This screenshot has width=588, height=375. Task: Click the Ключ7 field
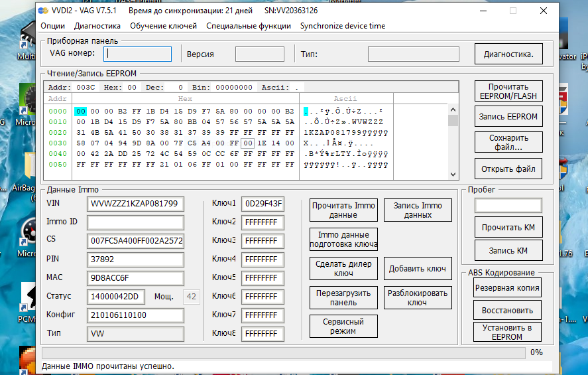coord(263,315)
